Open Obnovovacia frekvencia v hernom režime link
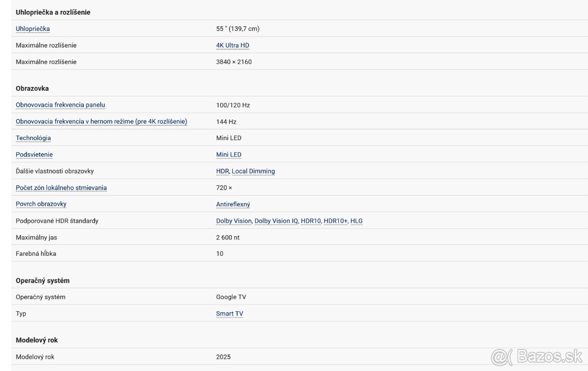Screen dimensions: 588x371 [101, 122]
